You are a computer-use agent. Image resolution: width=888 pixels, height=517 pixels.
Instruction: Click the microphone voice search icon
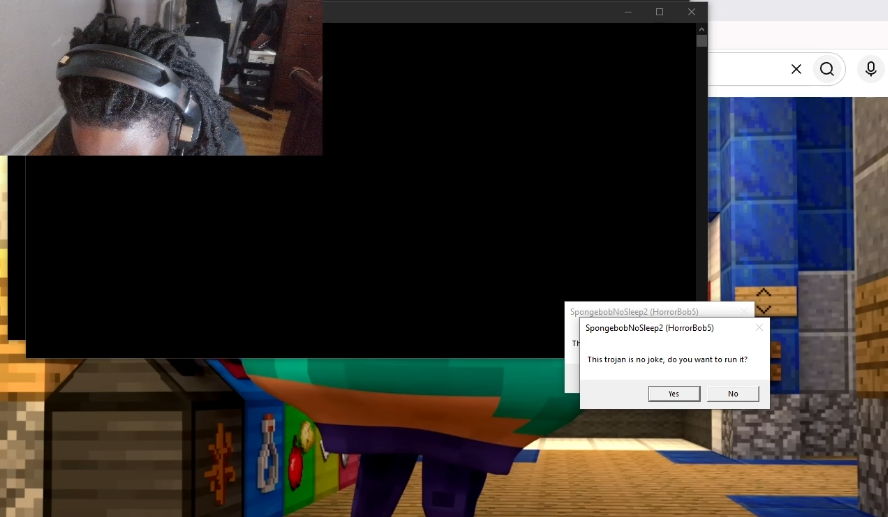[x=871, y=69]
